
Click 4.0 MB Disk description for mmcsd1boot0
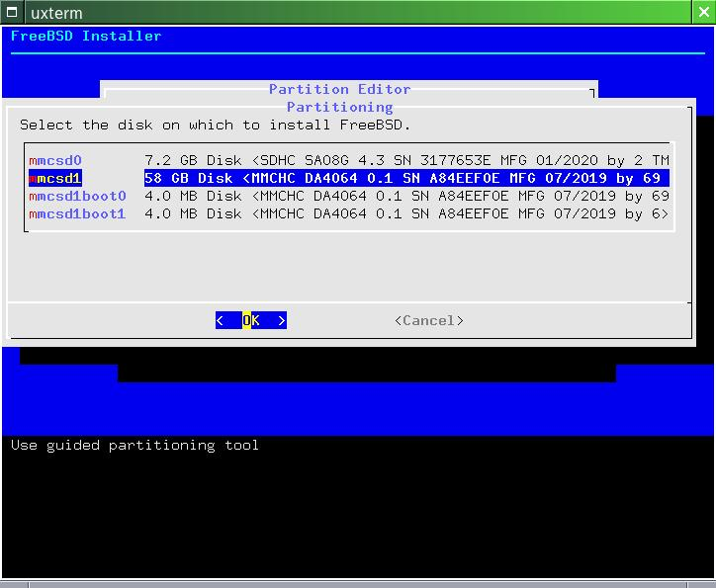(406, 196)
